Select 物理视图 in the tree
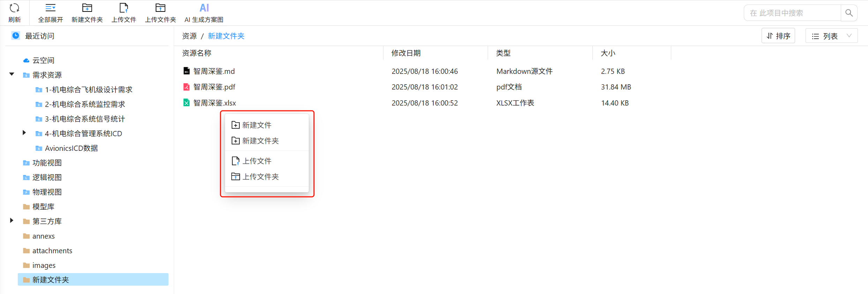Screen dimensions: 868x294 [x=47, y=192]
